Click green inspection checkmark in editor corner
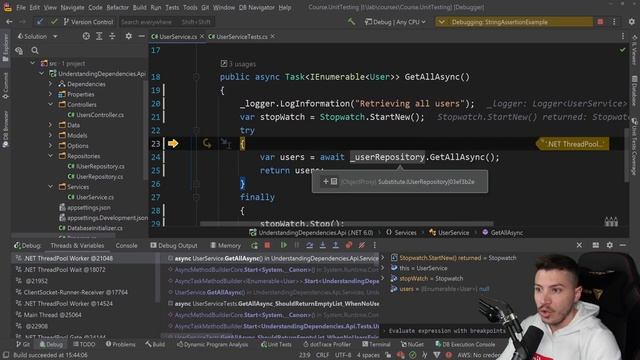The height and width of the screenshot is (360, 640). [x=622, y=50]
